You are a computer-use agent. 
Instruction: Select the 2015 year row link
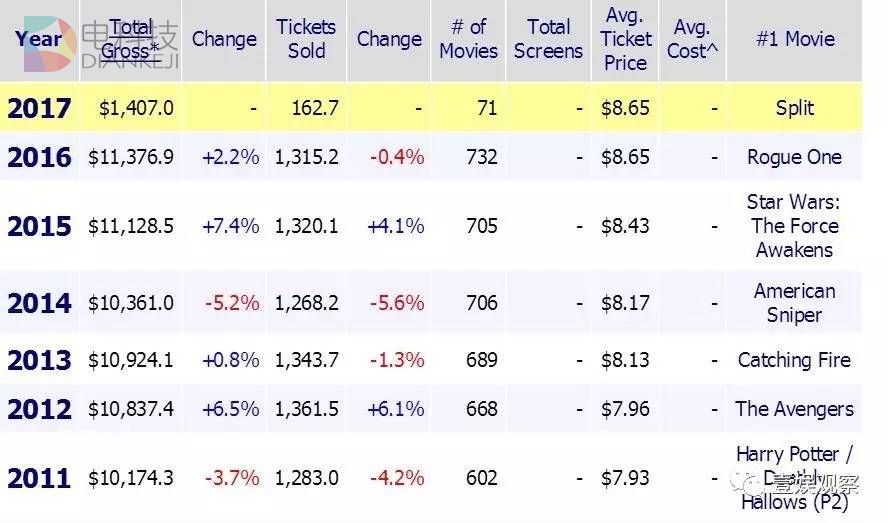tap(39, 226)
